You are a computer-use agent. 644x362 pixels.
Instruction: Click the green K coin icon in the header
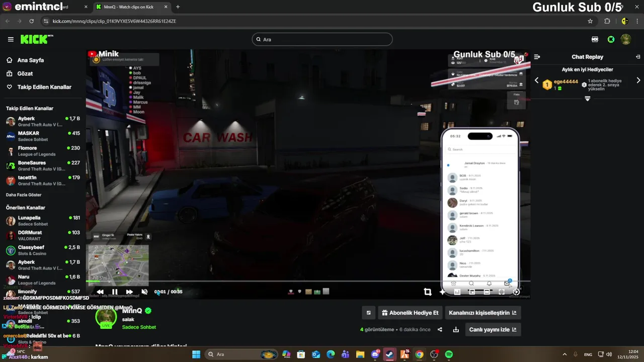pyautogui.click(x=611, y=39)
